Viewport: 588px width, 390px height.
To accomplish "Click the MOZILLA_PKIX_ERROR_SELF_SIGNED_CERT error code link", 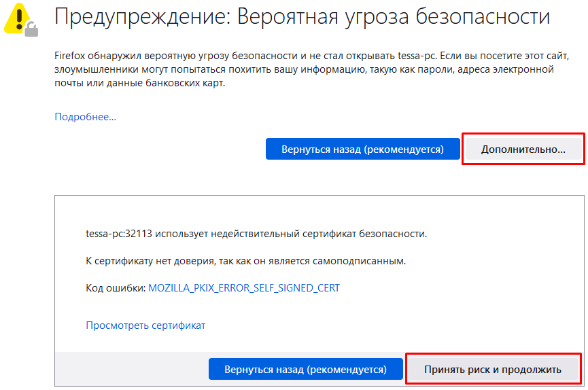I will (x=244, y=288).
